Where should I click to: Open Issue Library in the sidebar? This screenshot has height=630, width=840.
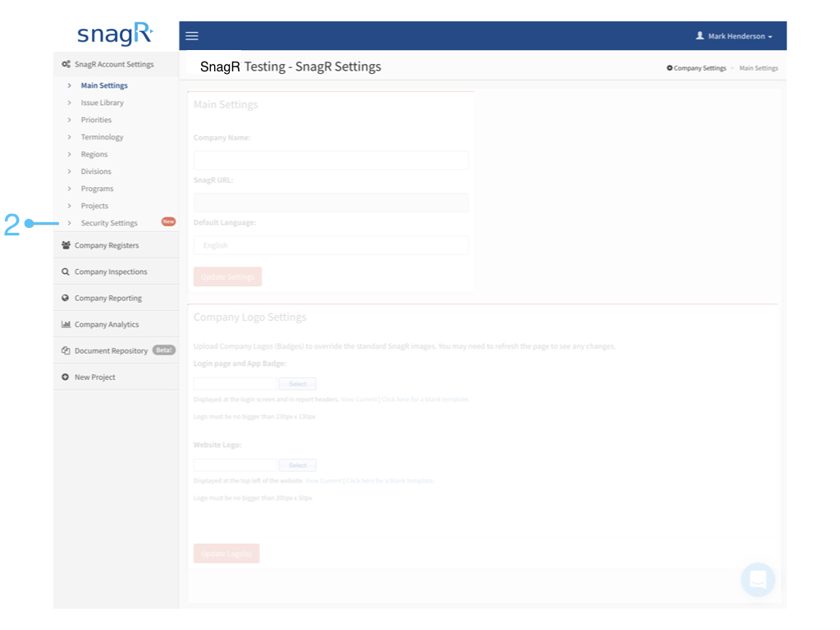102,103
